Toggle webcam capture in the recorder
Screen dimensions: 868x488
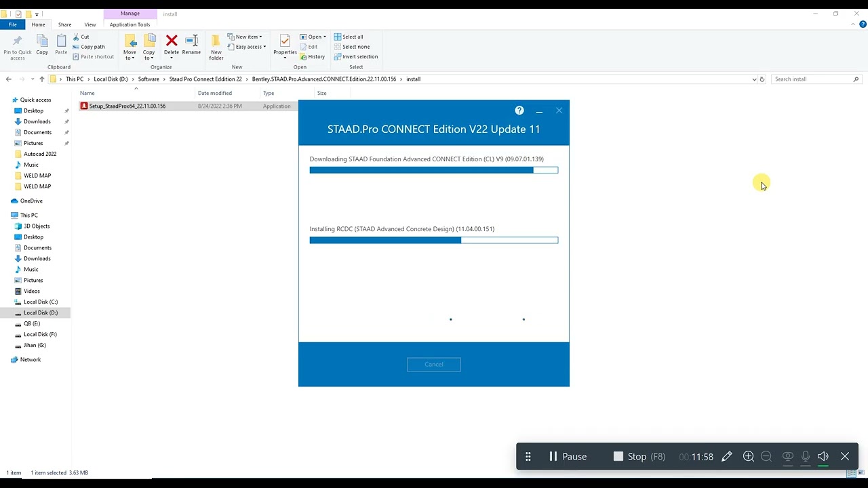coord(787,457)
